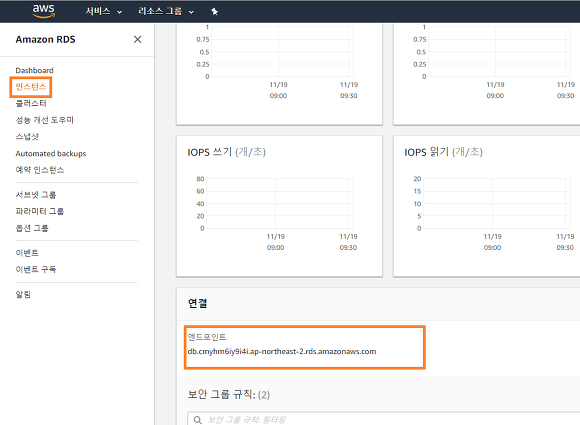This screenshot has width=580, height=425.
Task: Click the Amazon RDS panel title
Action: coord(45,39)
